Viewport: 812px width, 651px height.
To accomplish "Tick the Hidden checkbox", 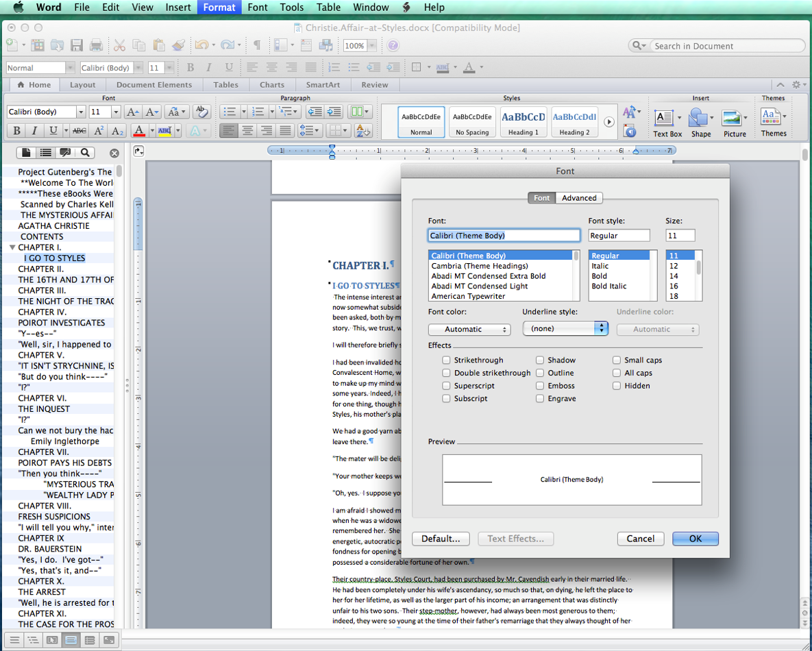I will 617,386.
